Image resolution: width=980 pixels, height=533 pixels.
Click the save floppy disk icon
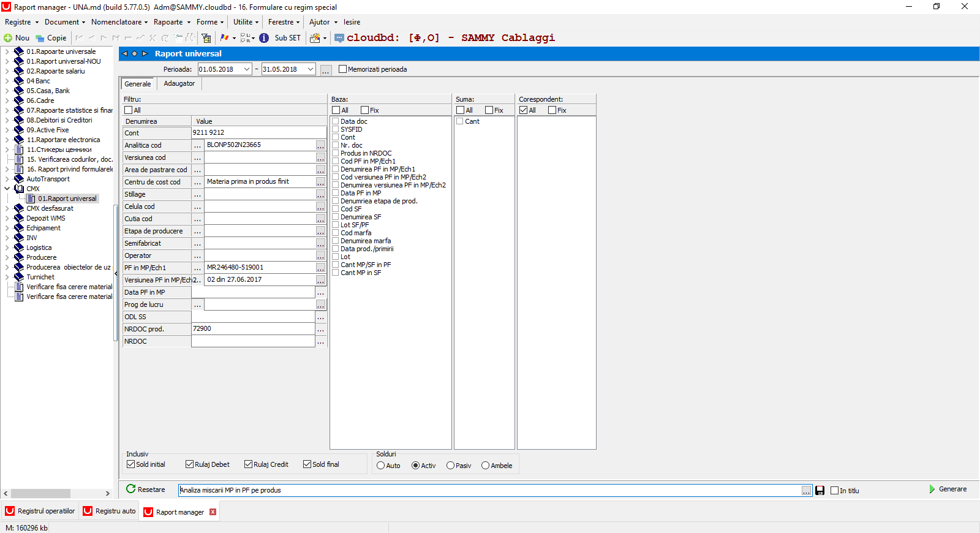point(820,491)
